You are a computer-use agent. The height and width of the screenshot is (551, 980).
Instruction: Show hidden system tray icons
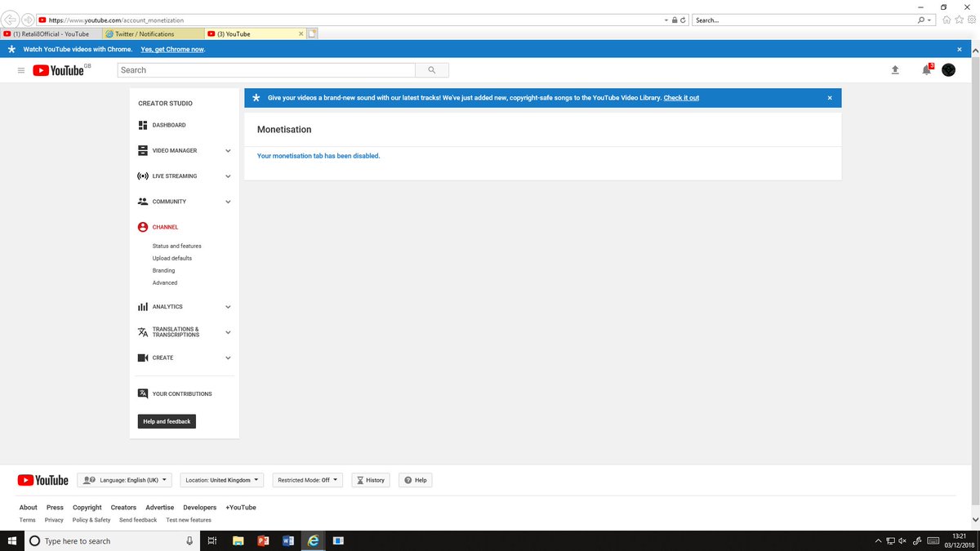(879, 540)
